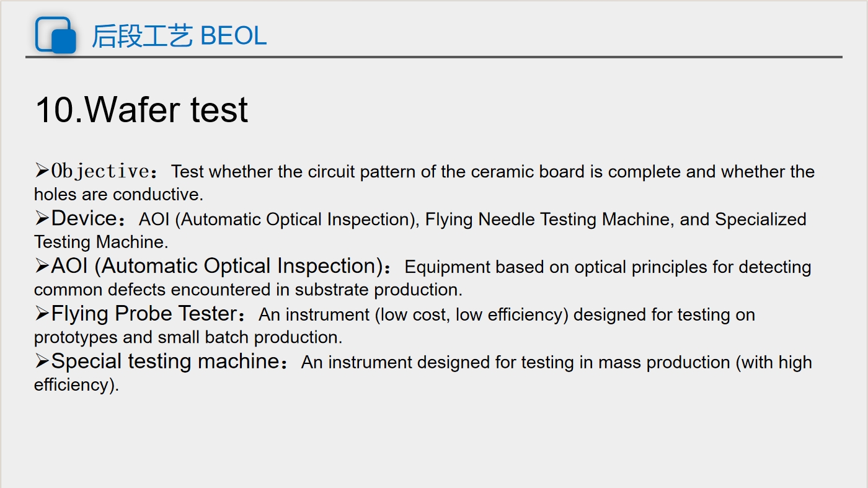Viewport: 868px width, 488px height.
Task: Click the 'common defects encountered' description line
Action: (248, 290)
